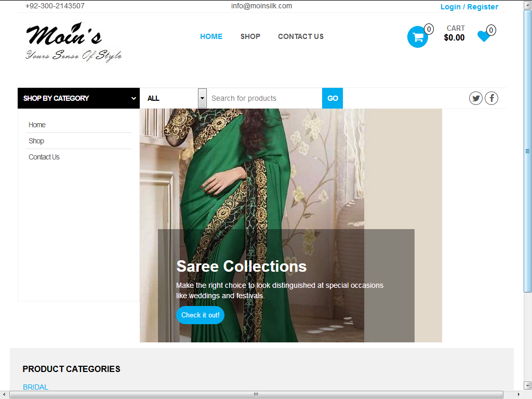Click the GO search button

pyautogui.click(x=332, y=98)
